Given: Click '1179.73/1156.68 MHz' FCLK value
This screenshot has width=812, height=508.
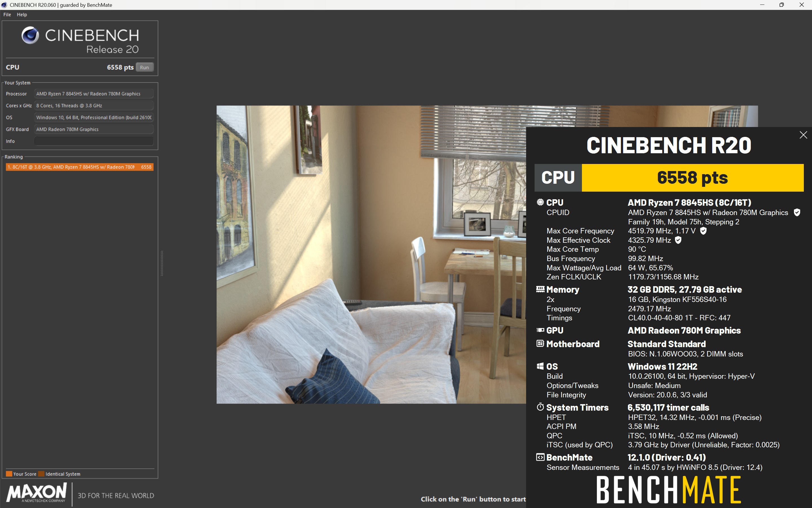Looking at the screenshot, I should click(663, 277).
